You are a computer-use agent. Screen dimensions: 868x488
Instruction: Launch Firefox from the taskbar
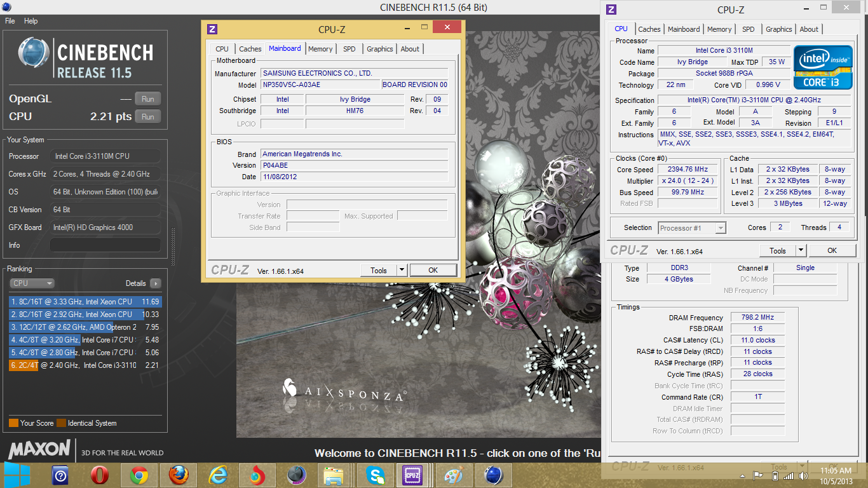[179, 475]
